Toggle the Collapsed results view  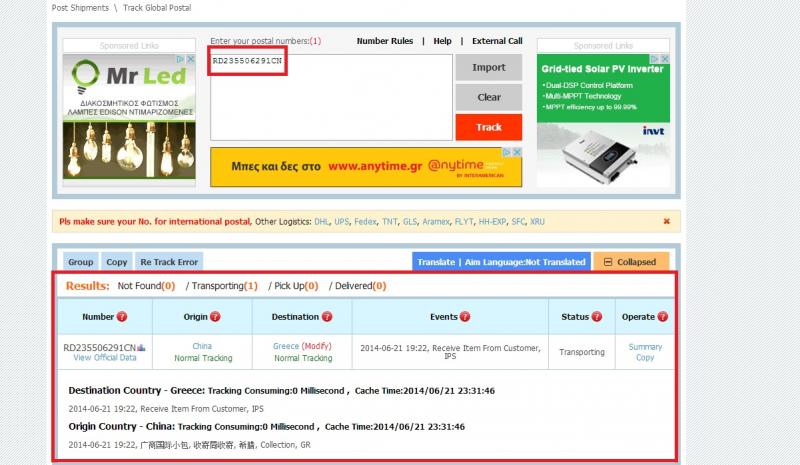click(x=631, y=262)
